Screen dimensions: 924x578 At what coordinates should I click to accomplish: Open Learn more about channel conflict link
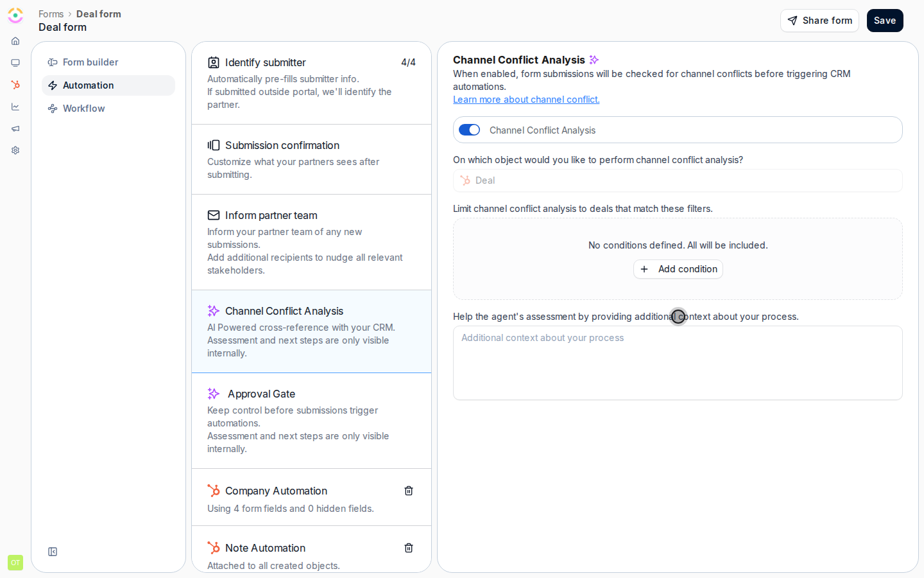pyautogui.click(x=526, y=100)
